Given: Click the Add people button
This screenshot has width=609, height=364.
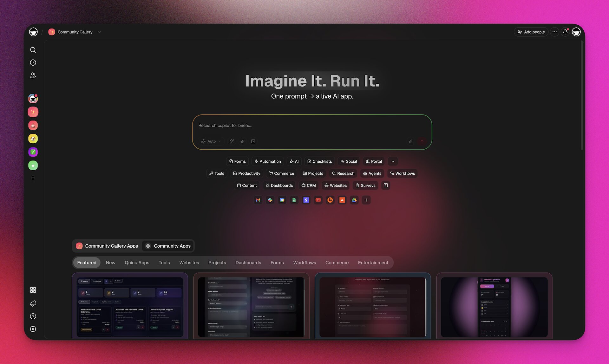Looking at the screenshot, I should [x=531, y=32].
